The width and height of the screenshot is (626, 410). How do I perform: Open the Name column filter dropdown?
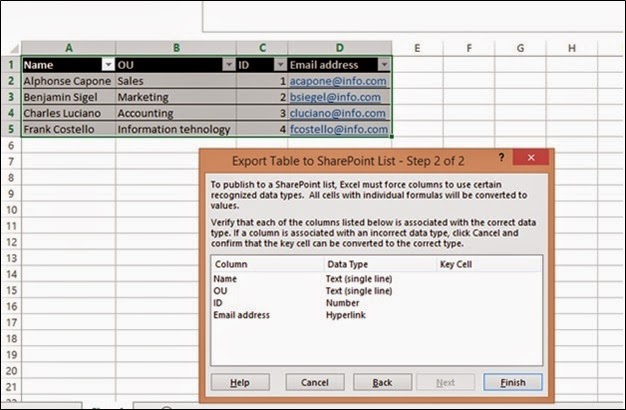(x=108, y=65)
